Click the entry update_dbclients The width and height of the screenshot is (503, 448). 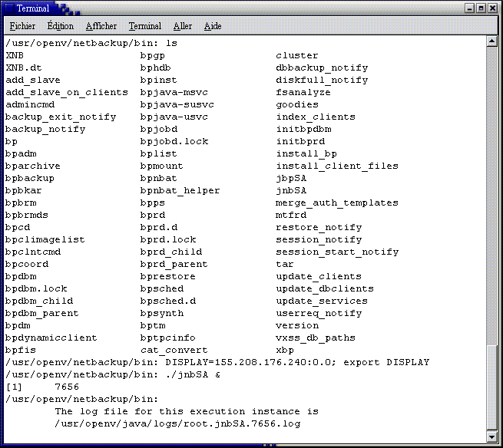pos(325,289)
